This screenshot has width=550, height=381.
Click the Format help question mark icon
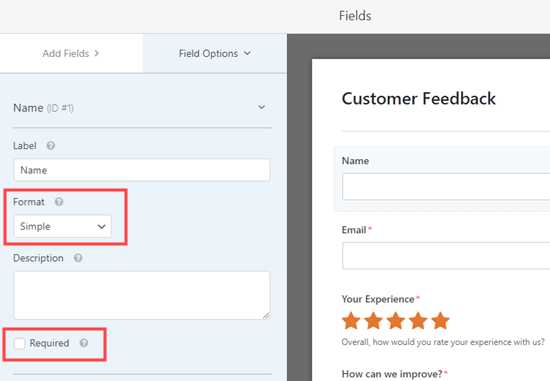click(x=59, y=202)
